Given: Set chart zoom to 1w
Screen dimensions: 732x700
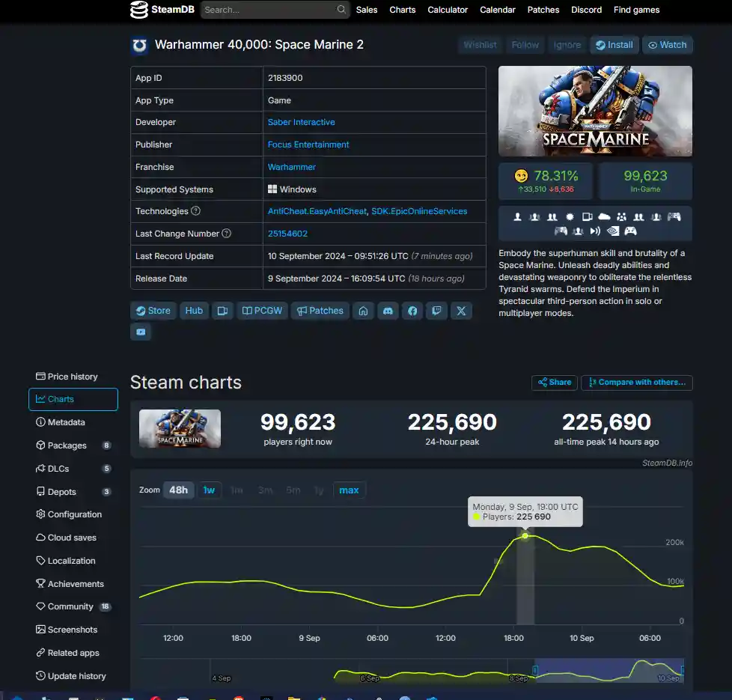Looking at the screenshot, I should coord(209,490).
